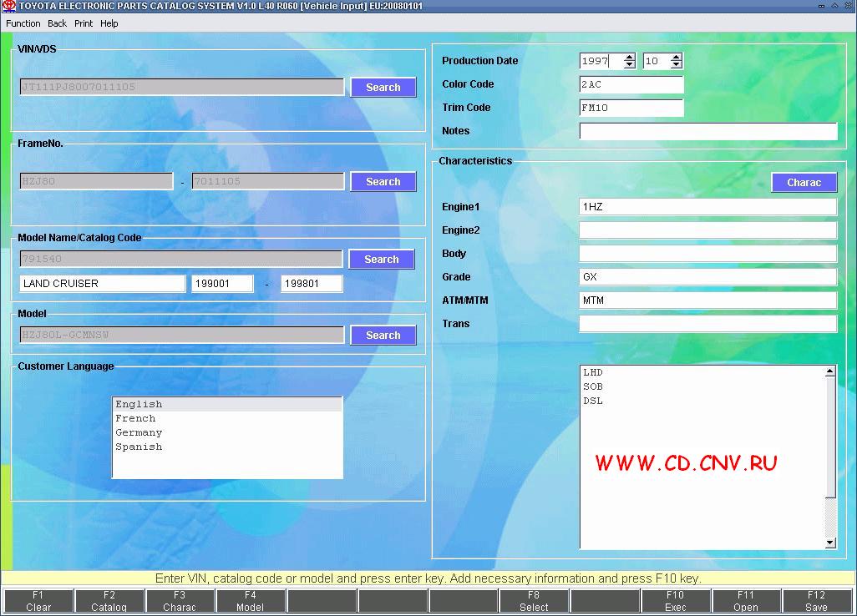Increase the production month with up arrow

coord(676,57)
